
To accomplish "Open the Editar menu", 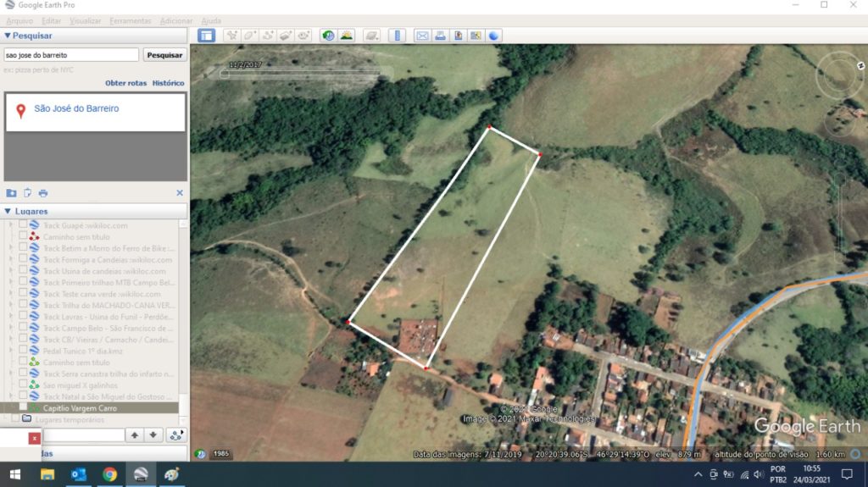I will (51, 21).
